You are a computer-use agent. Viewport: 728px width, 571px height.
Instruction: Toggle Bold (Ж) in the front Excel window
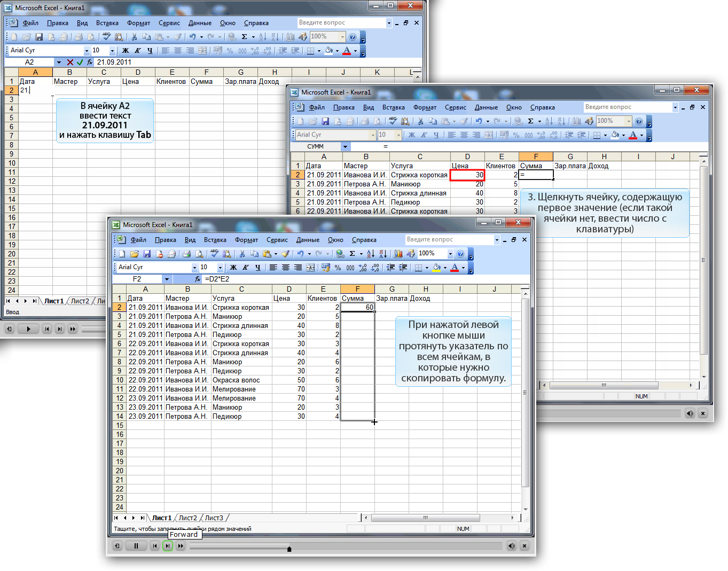click(x=233, y=268)
